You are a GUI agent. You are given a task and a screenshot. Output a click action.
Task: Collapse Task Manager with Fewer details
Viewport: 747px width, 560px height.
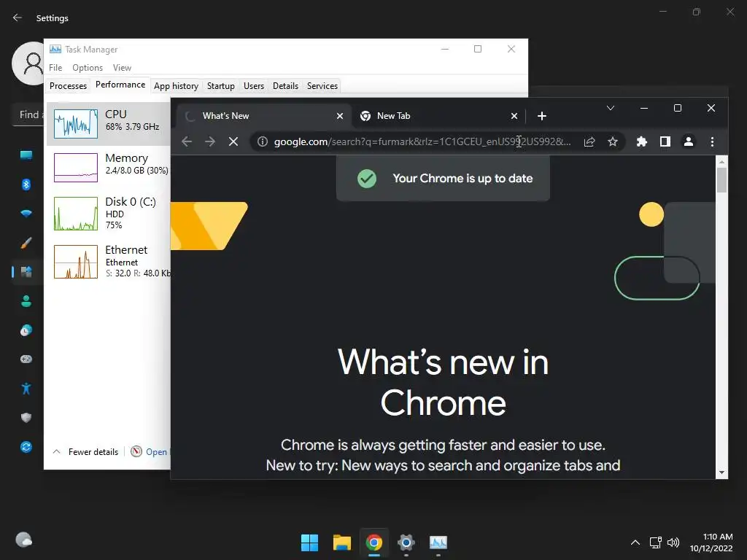coord(85,452)
